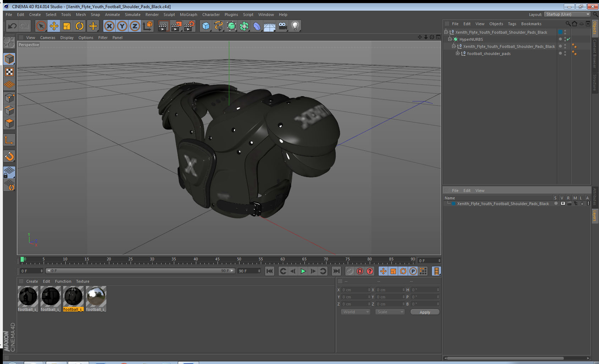The height and width of the screenshot is (364, 599).
Task: Toggle X axis lock
Action: pyautogui.click(x=109, y=26)
